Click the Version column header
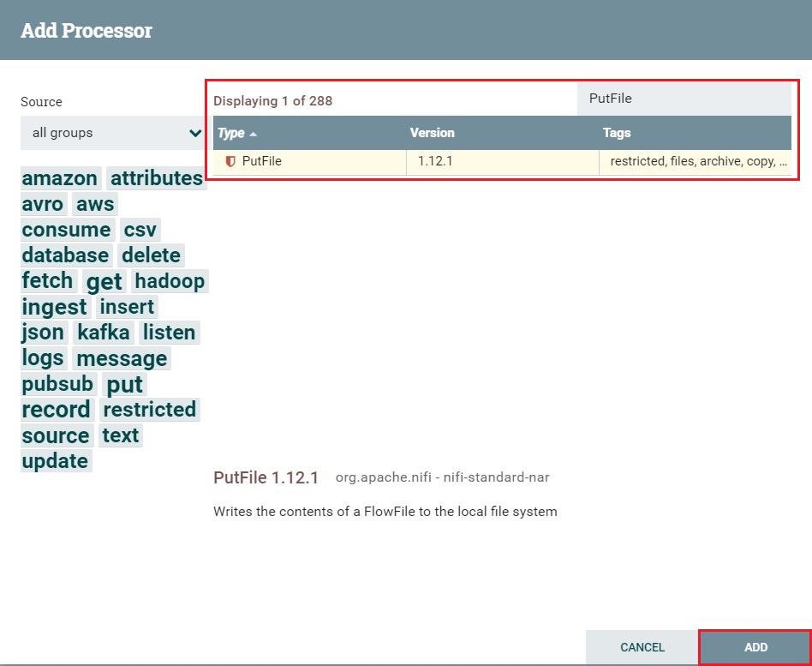 coord(502,133)
